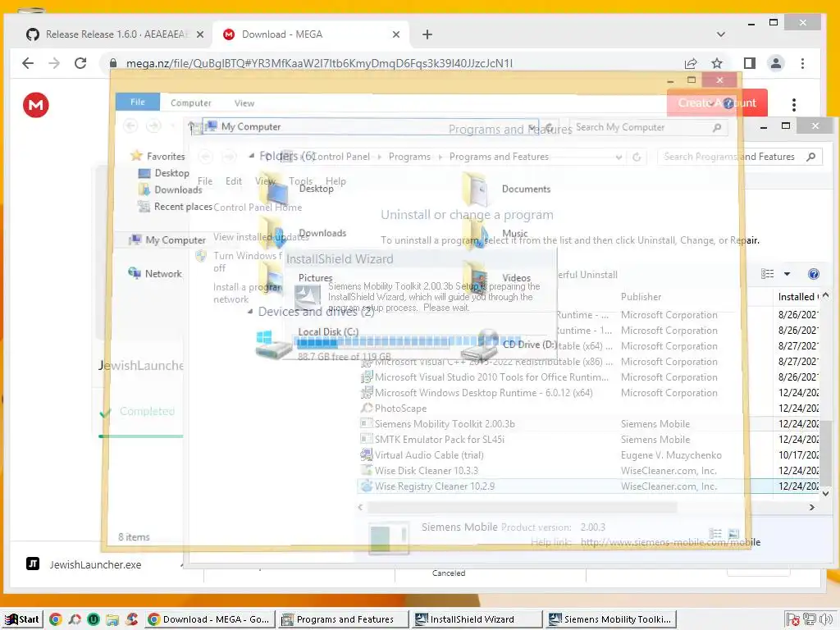Open JewishLauncher.exe in the downloads bar
The image size is (840, 630).
tap(95, 564)
